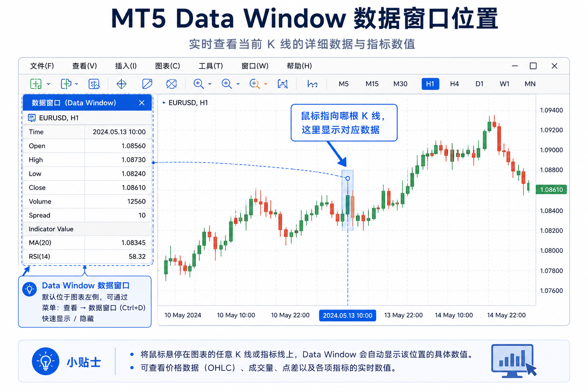588x392 pixels.
Task: Click the Data Window title bar text
Action: (74, 103)
